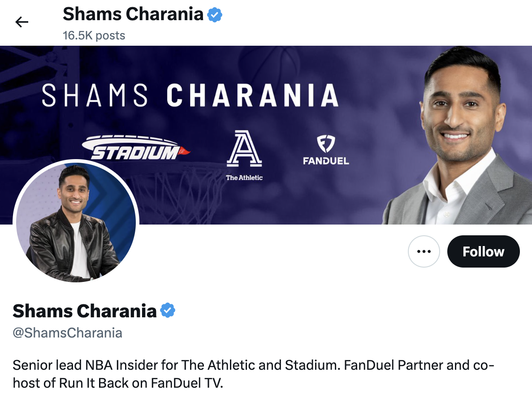Click the word FANDUEL under shield logo
This screenshot has height=398, width=532.
point(326,161)
